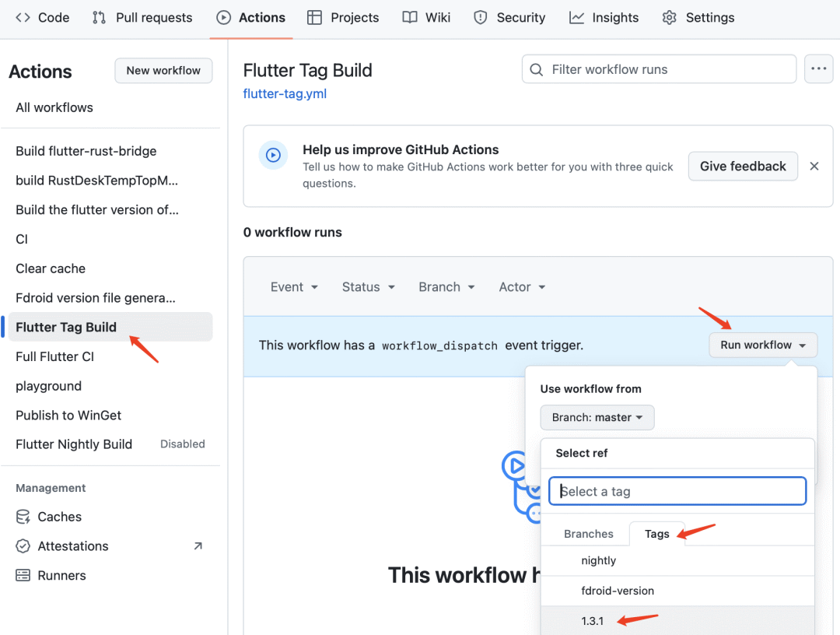Choose the 1.3.1 tag
This screenshot has height=635, width=840.
click(x=677, y=620)
